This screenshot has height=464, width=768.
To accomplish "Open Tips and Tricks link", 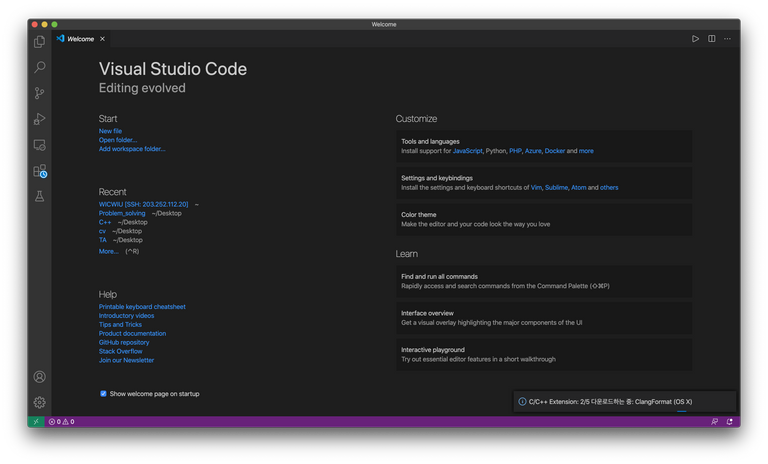I will [x=120, y=324].
